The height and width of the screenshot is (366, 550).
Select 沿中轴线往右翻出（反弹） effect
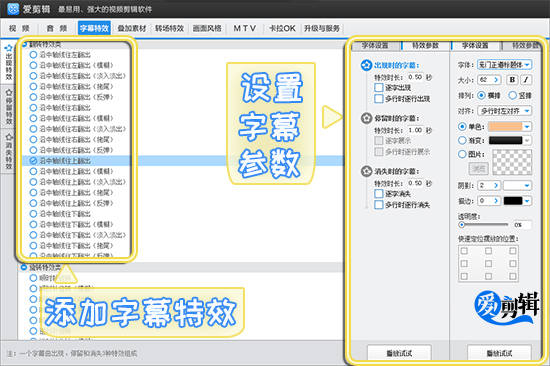(72, 150)
